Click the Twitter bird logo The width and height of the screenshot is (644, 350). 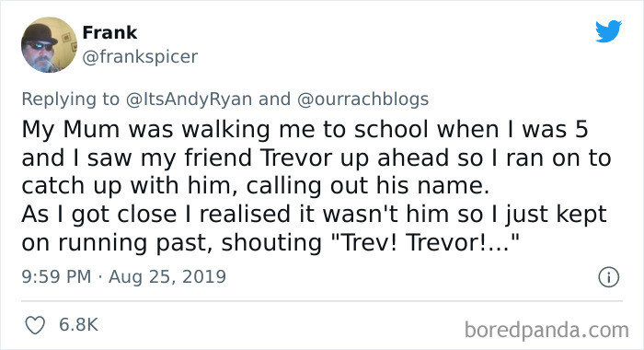pyautogui.click(x=608, y=30)
